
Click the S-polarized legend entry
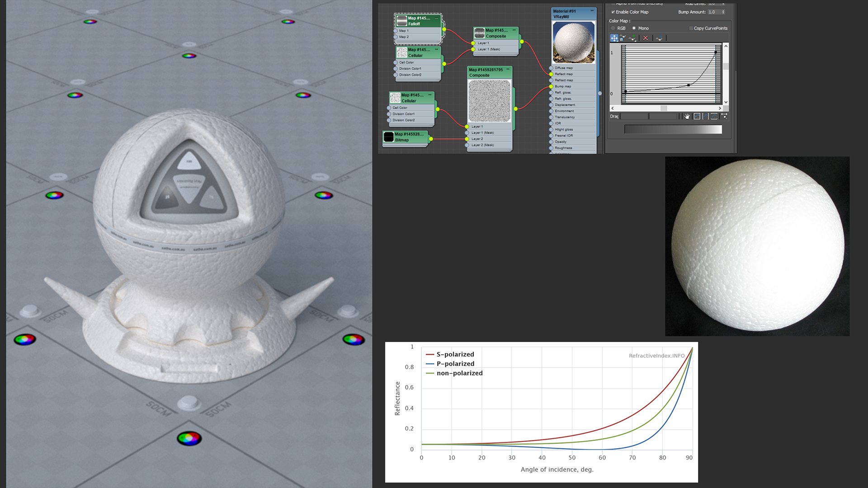point(450,354)
